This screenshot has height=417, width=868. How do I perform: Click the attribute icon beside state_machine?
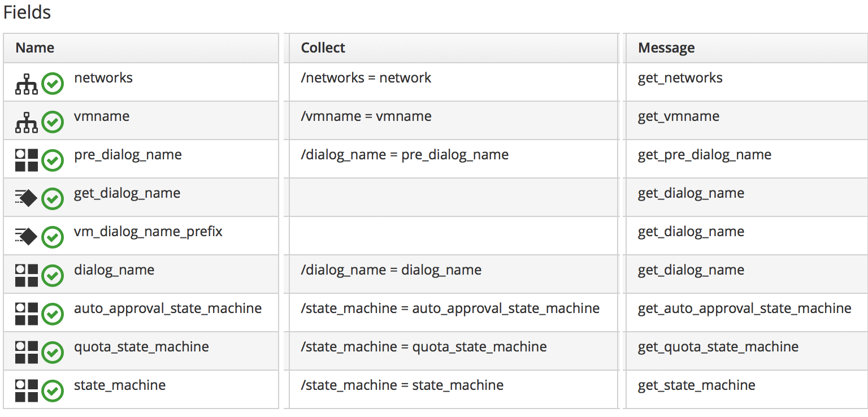27,391
